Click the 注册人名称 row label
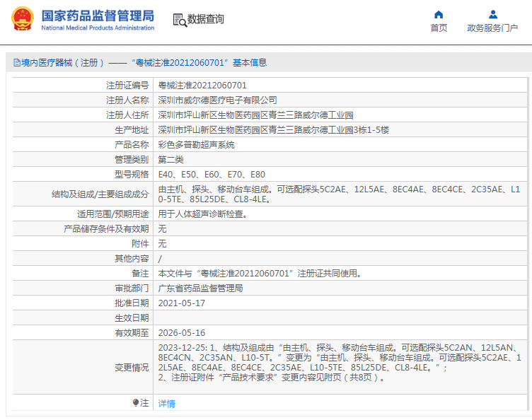This screenshot has width=532, height=420. [127, 100]
